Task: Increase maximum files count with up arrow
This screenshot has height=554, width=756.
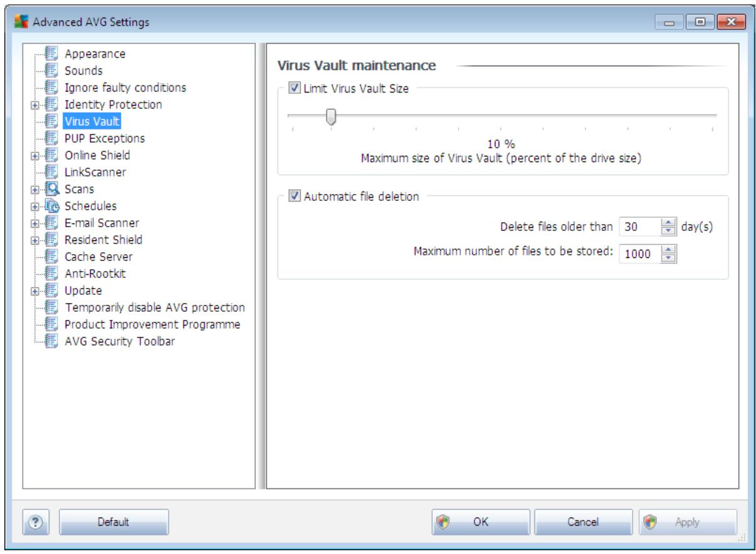Action: pos(670,249)
